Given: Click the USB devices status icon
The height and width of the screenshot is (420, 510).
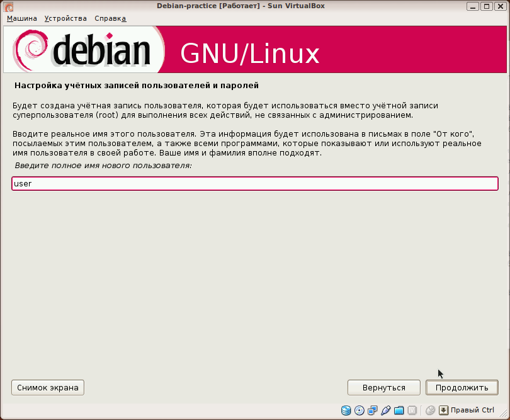Looking at the screenshot, I should click(x=386, y=411).
